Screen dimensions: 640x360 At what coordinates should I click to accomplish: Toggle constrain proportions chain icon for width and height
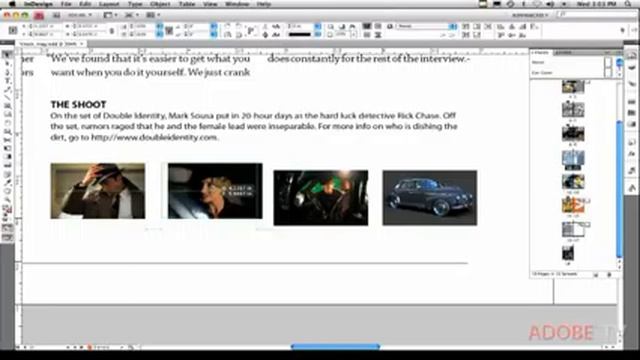112,31
